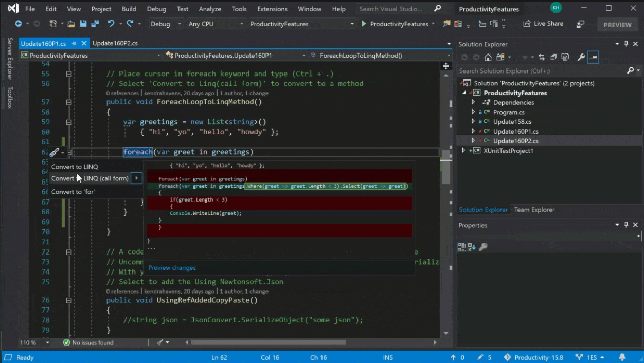Toggle pin on Update160P1.cs tab
644x363 pixels.
tap(75, 44)
